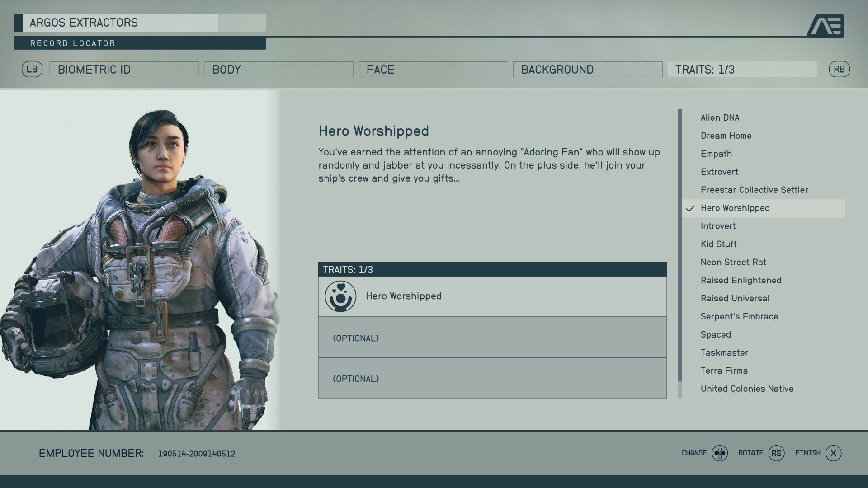Select Dream Home trait option
The width and height of the screenshot is (868, 488).
pos(726,135)
